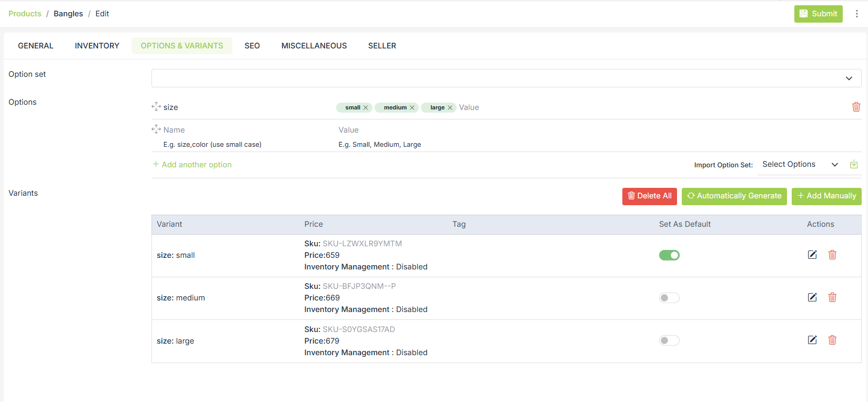Delete the size option row trash icon
868x402 pixels.
click(x=856, y=107)
